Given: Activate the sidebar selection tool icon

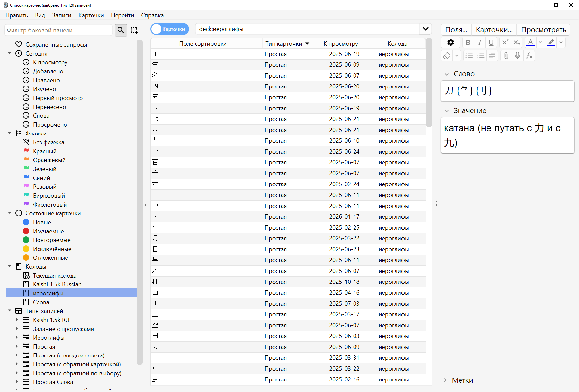Looking at the screenshot, I should (x=134, y=30).
